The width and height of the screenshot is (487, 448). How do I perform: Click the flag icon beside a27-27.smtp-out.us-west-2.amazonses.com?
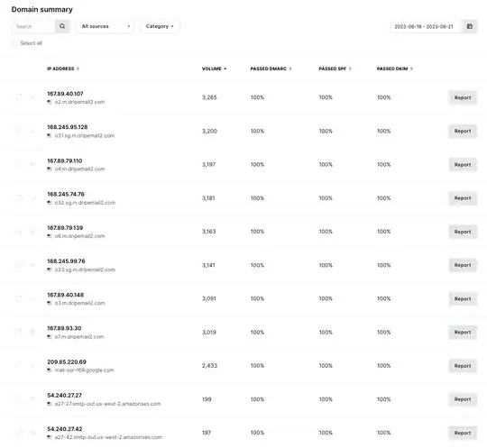(49, 404)
